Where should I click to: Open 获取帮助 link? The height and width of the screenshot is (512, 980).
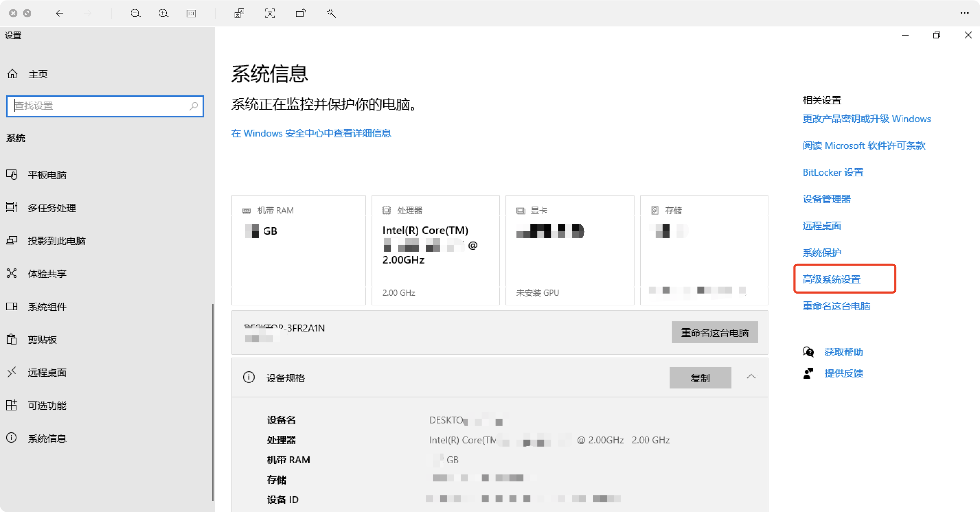click(844, 352)
